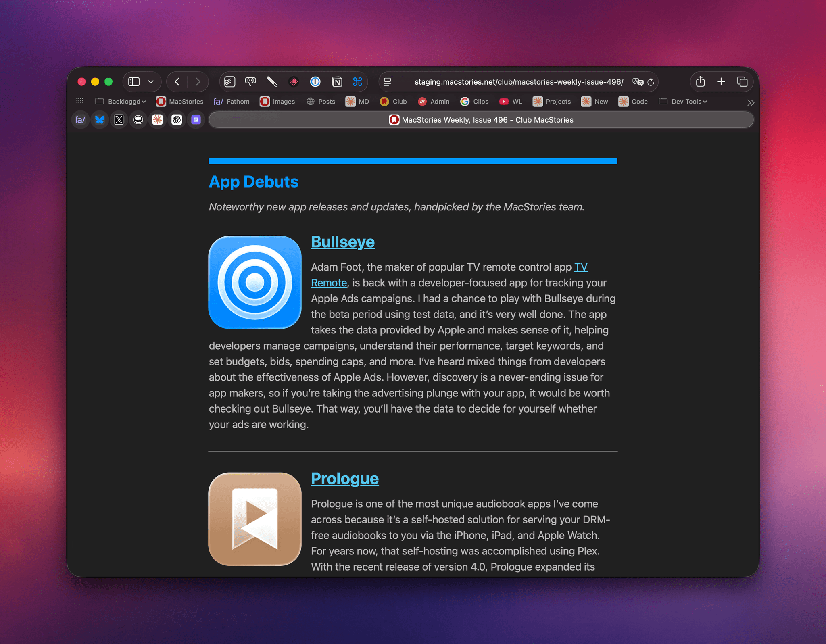Show overflow bookmarks via the double chevron
This screenshot has height=644, width=826.
(751, 102)
